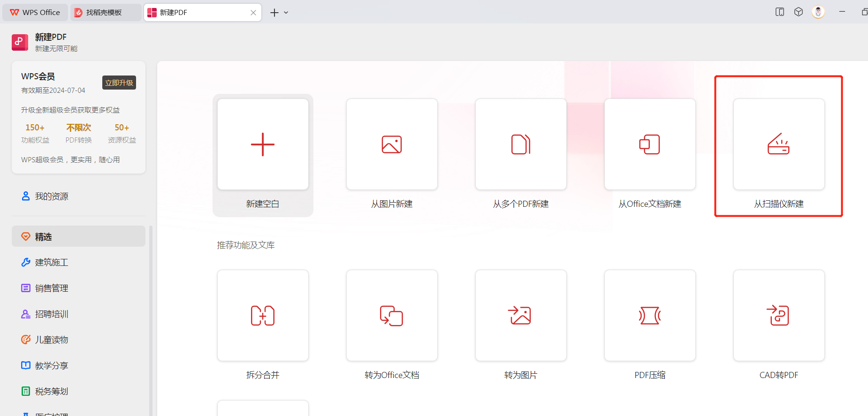Minimize the WPS window

point(842,12)
